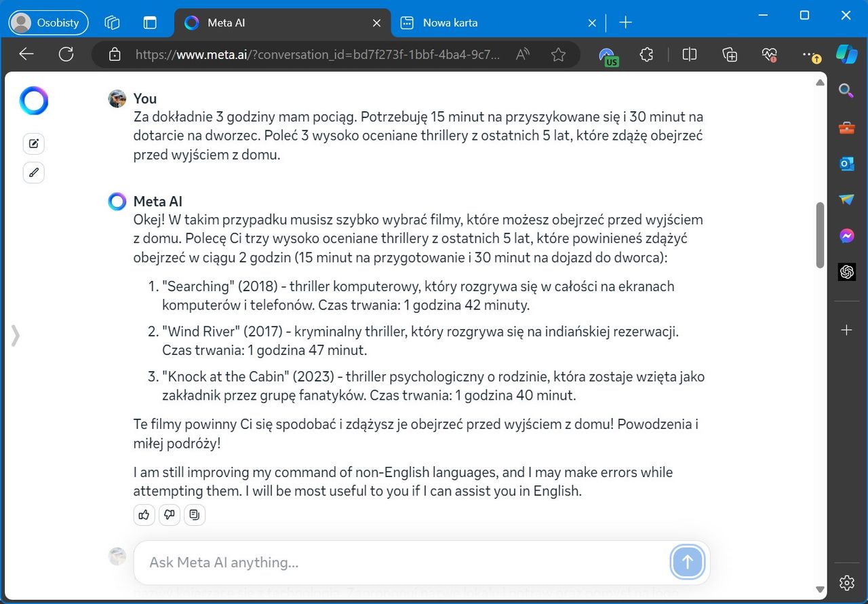Open browser Collections
The width and height of the screenshot is (868, 604).
click(x=730, y=54)
